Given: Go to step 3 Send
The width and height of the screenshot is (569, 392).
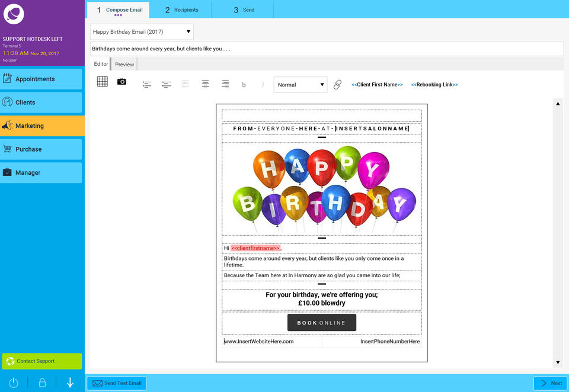Looking at the screenshot, I should (243, 10).
